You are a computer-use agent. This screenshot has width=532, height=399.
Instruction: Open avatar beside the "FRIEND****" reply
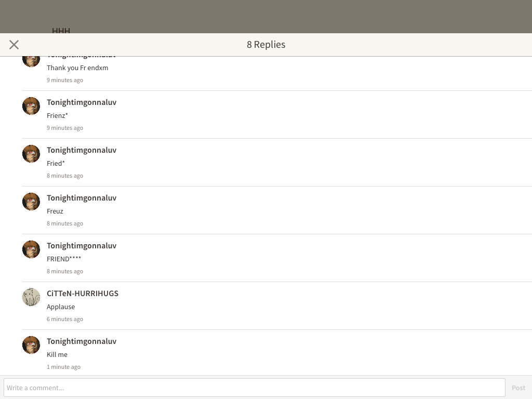pos(31,250)
